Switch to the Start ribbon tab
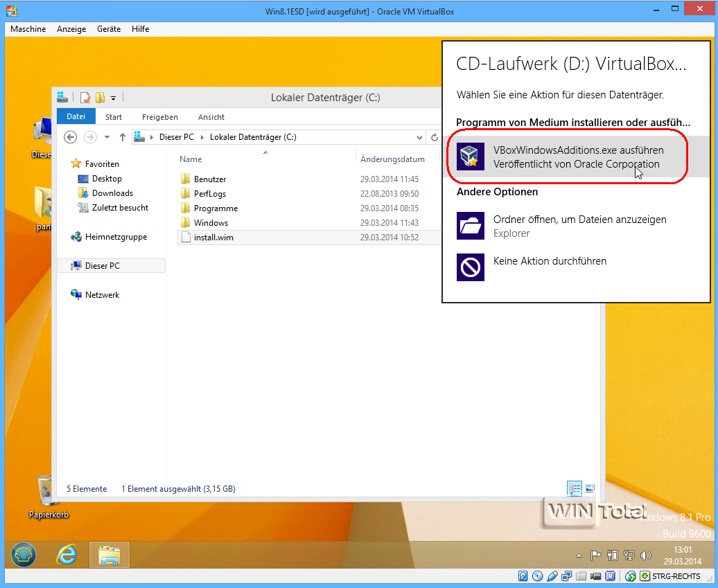718x588 pixels. tap(114, 116)
